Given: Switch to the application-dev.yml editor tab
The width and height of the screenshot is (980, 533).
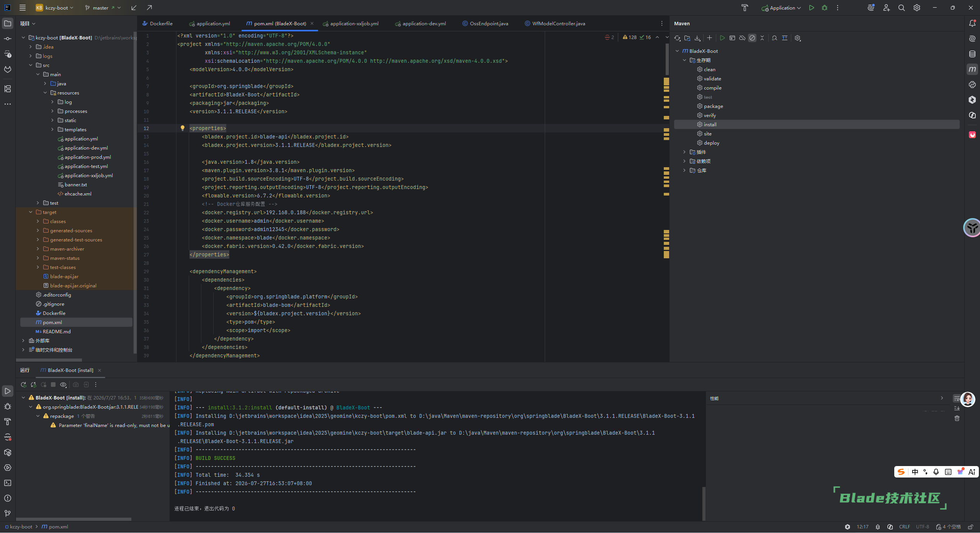Looking at the screenshot, I should (x=420, y=23).
